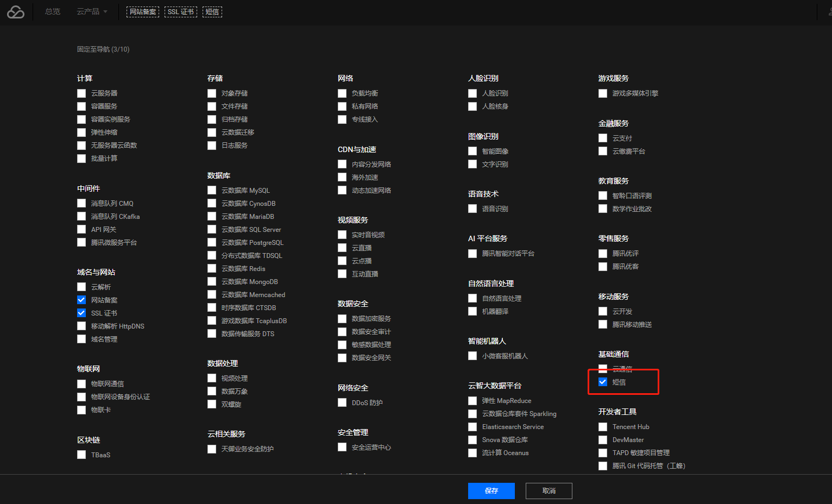Check the 敏感数据处理 checkbox
The width and height of the screenshot is (832, 504).
point(342,345)
